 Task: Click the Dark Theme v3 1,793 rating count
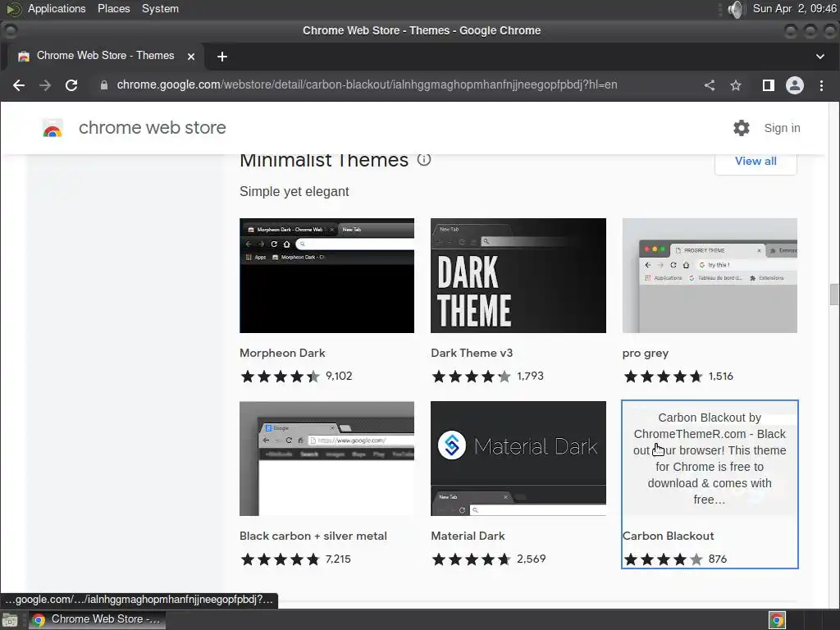pyautogui.click(x=531, y=376)
